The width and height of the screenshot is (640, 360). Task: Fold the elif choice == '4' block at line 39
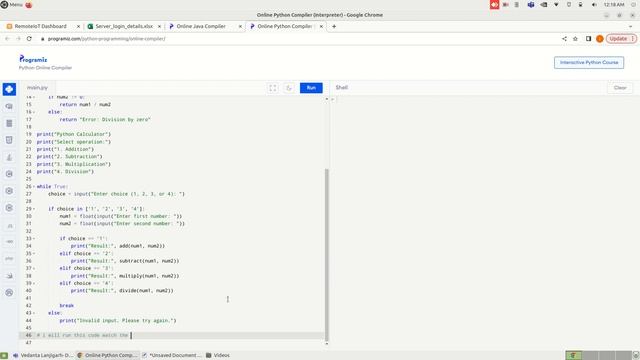[34, 283]
